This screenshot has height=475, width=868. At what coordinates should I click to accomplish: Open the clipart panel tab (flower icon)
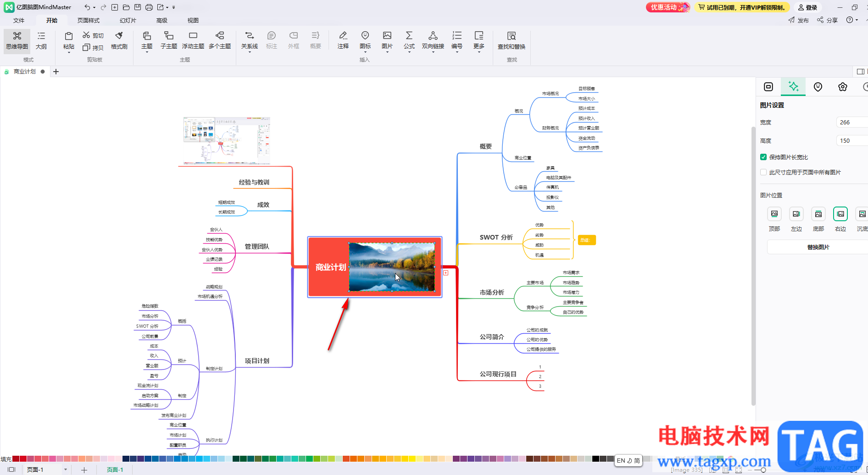click(843, 87)
